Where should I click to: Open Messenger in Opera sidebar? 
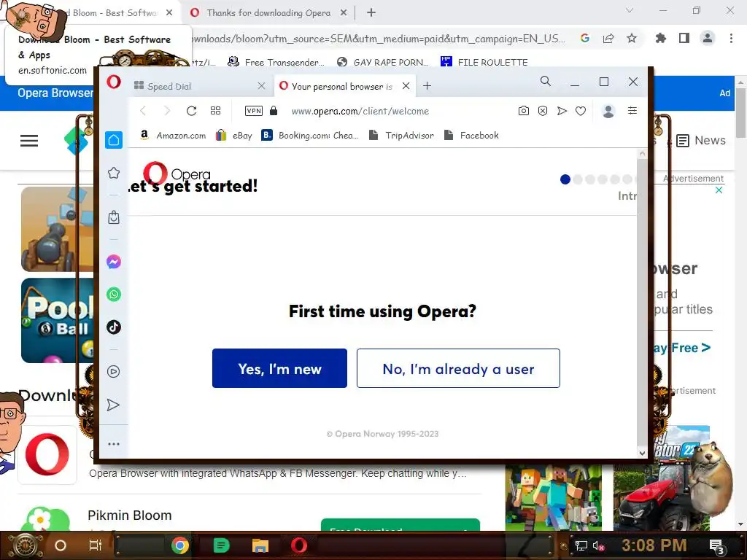pos(113,262)
